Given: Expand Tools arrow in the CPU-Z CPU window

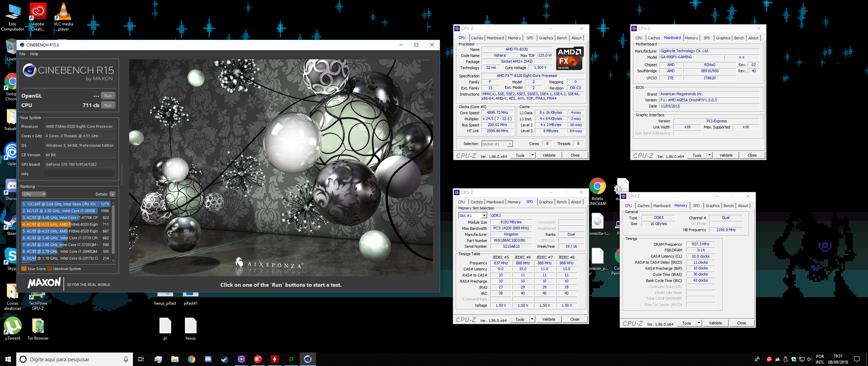Looking at the screenshot, I should [532, 155].
